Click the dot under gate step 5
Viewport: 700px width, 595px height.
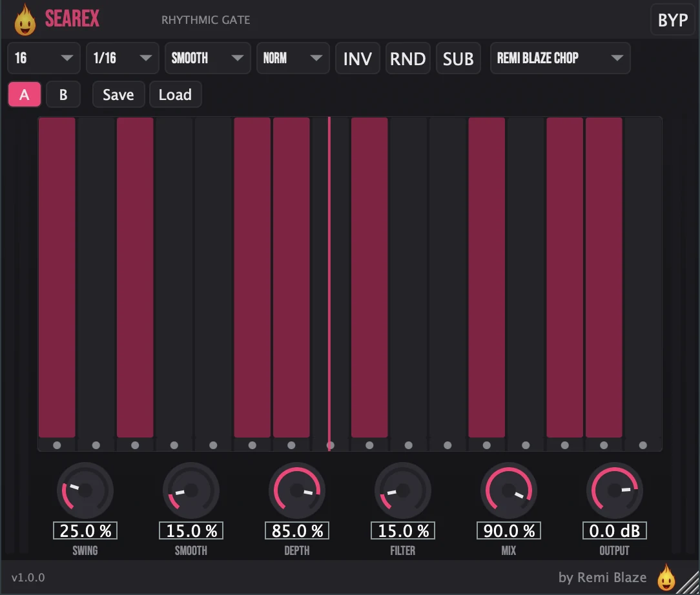coord(213,445)
